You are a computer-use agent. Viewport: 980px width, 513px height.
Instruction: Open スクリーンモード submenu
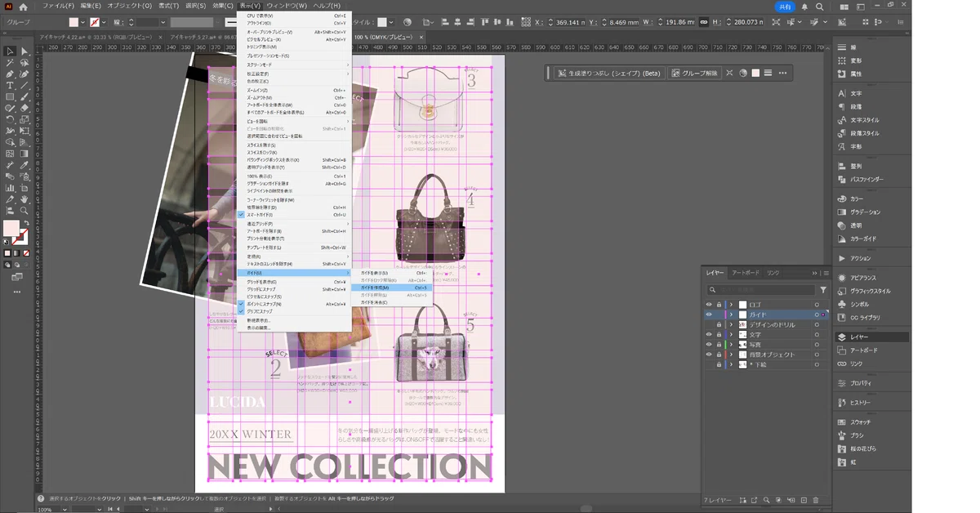click(294, 65)
